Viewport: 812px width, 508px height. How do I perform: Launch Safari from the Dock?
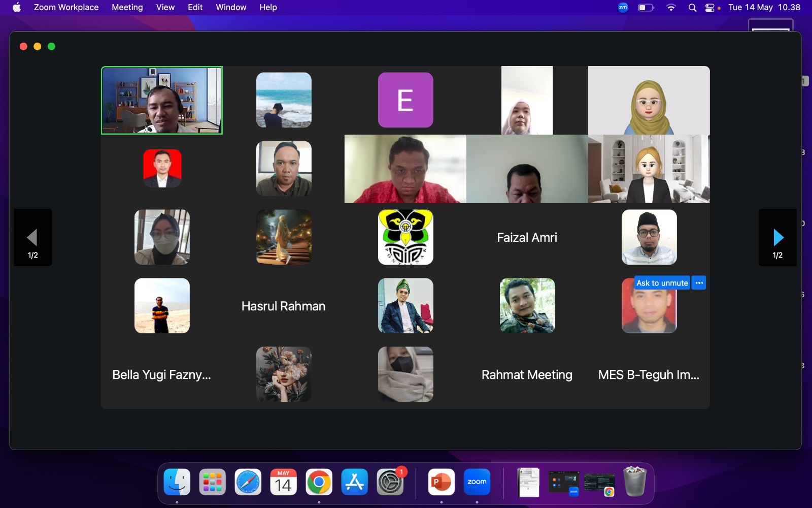(248, 482)
